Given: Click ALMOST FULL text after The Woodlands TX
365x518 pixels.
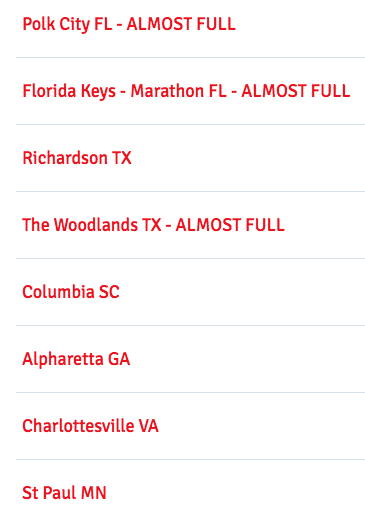Looking at the screenshot, I should tap(230, 225).
